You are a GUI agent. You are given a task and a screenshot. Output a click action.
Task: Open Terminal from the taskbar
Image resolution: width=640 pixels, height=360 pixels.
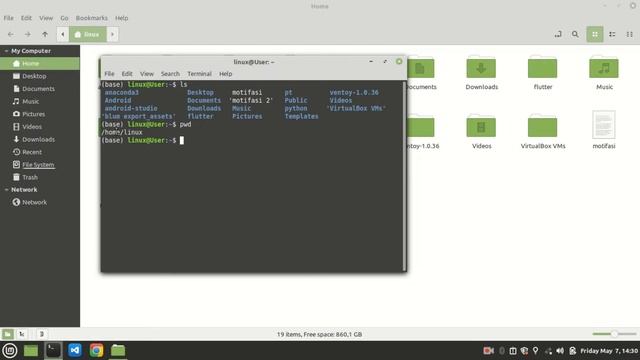pyautogui.click(x=53, y=351)
